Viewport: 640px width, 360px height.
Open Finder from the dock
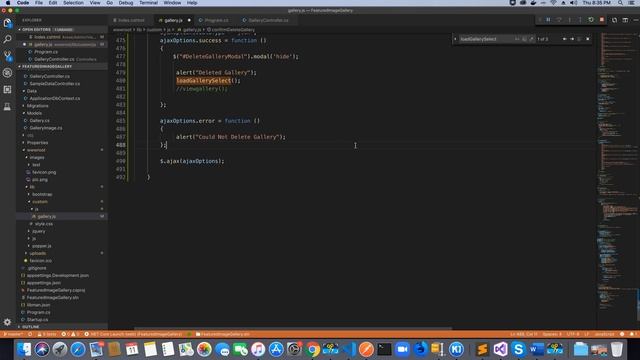(x=24, y=349)
